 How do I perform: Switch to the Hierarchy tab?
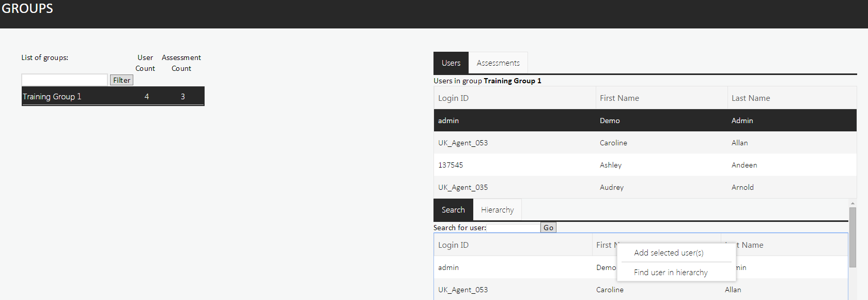click(x=497, y=210)
